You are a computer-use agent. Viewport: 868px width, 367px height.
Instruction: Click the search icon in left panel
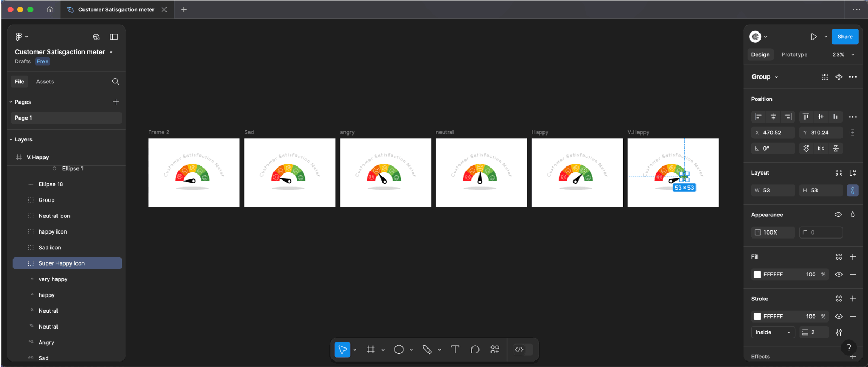[x=116, y=82]
